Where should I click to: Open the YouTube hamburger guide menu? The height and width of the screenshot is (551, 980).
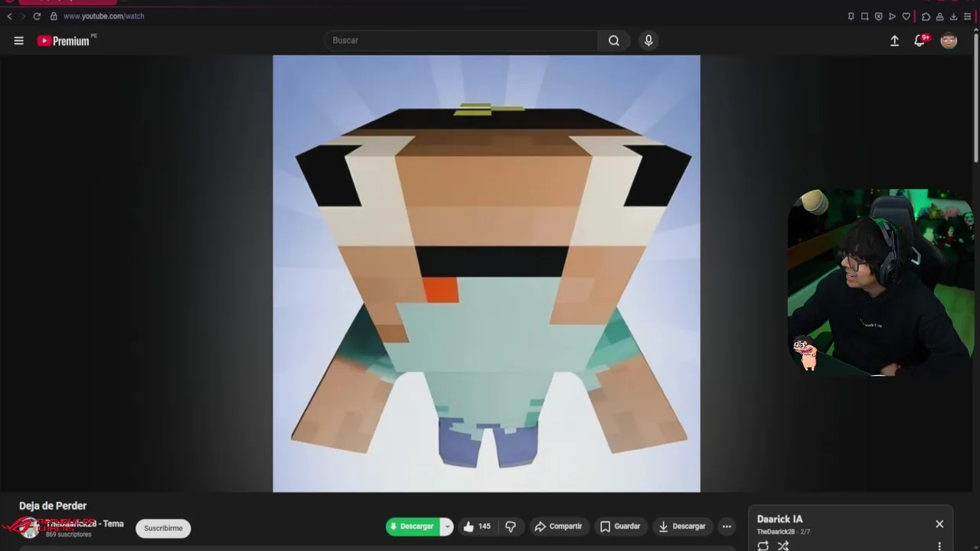[x=18, y=41]
